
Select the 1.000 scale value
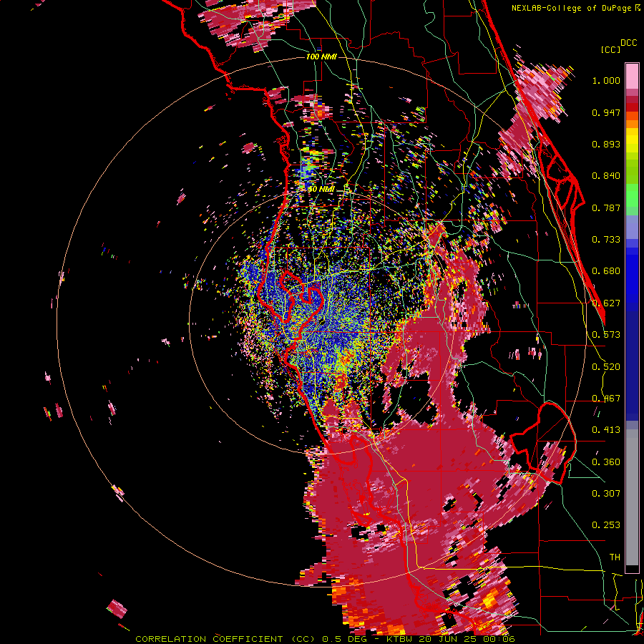[606, 80]
